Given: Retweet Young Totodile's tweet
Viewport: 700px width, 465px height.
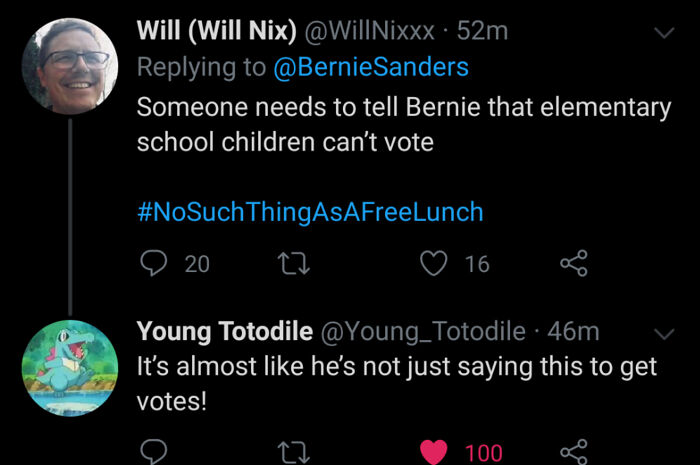Looking at the screenshot, I should point(294,453).
